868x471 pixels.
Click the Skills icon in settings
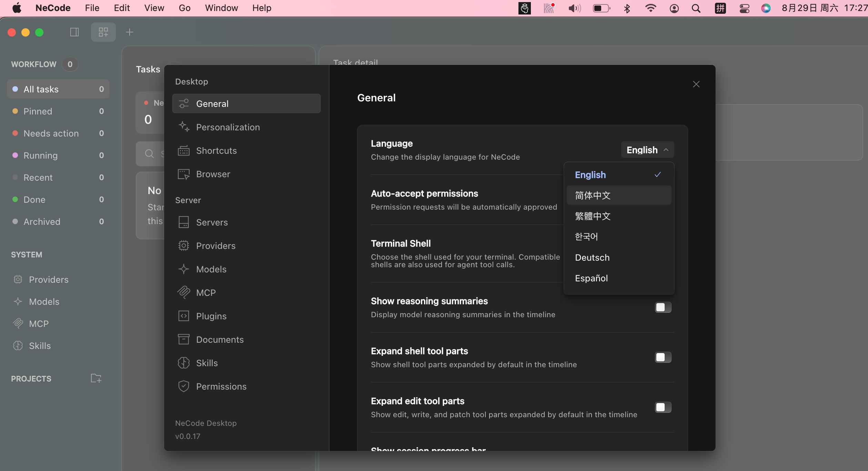tap(184, 363)
